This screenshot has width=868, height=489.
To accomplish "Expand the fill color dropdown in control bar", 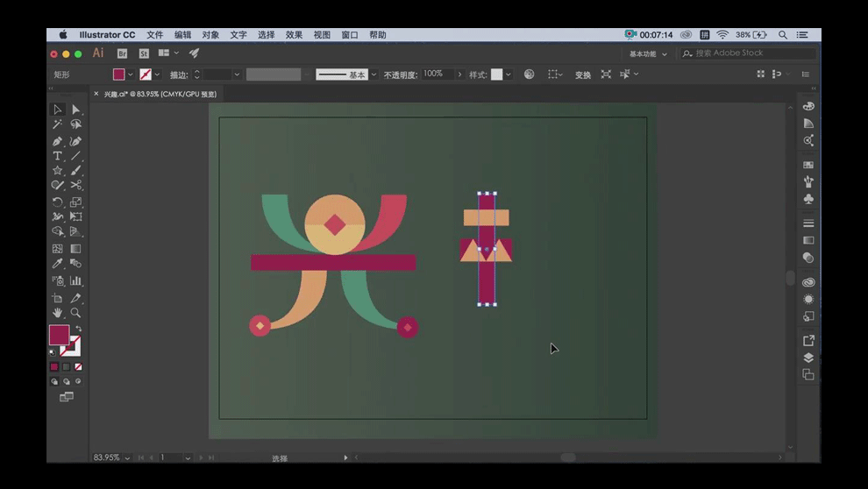I will (132, 74).
